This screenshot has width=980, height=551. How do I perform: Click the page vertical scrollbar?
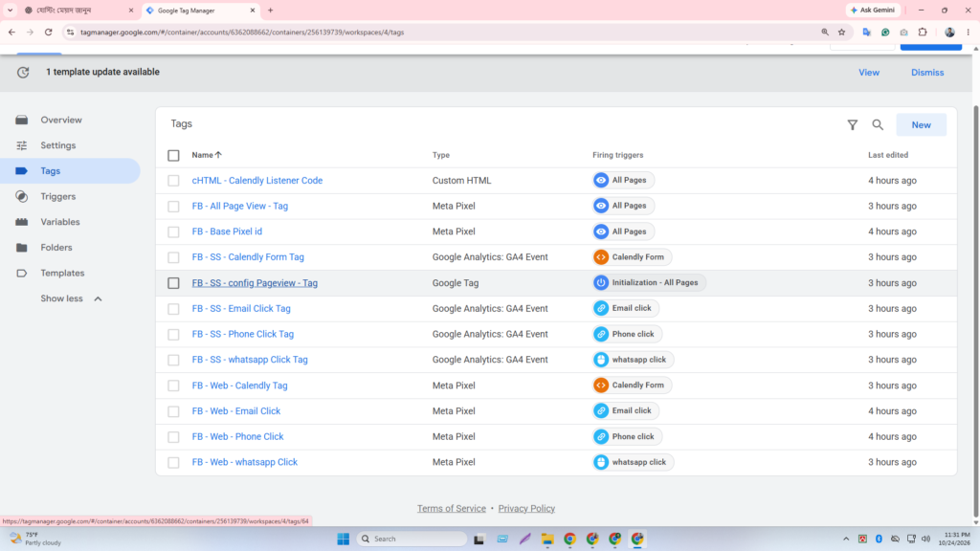coord(975,313)
